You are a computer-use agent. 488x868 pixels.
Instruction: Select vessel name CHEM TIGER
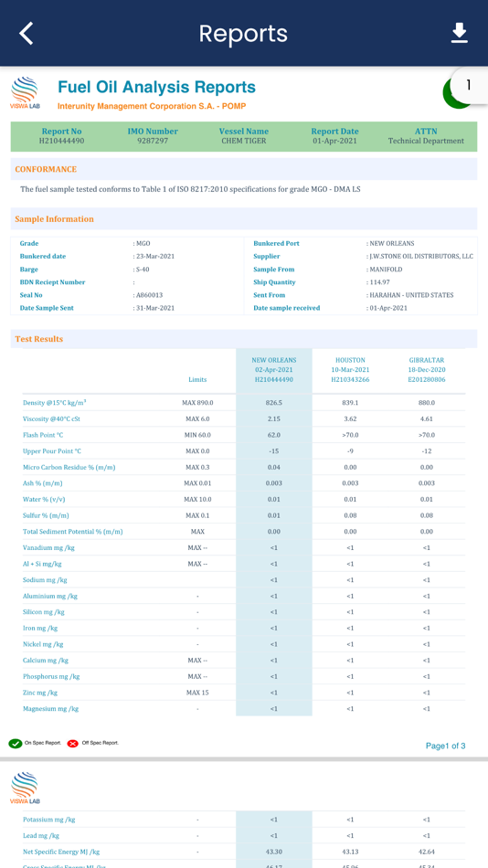[x=244, y=141]
